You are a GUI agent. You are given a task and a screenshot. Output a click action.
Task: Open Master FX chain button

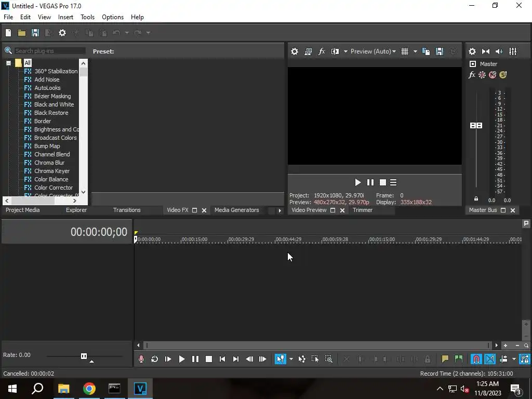[x=472, y=75]
